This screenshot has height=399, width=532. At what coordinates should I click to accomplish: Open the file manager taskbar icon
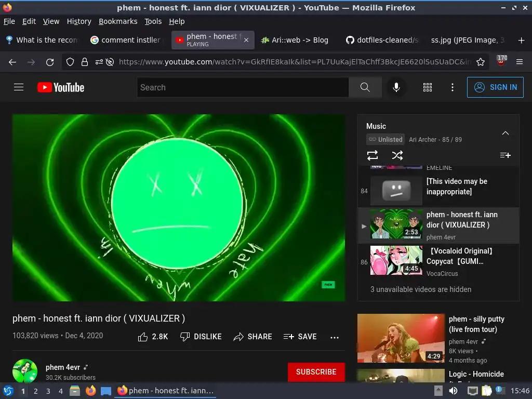click(x=75, y=391)
